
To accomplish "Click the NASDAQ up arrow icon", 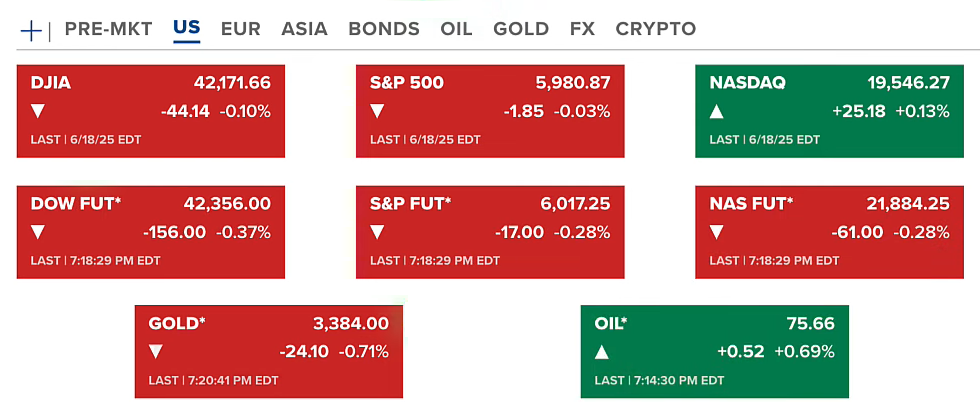I will tap(716, 111).
